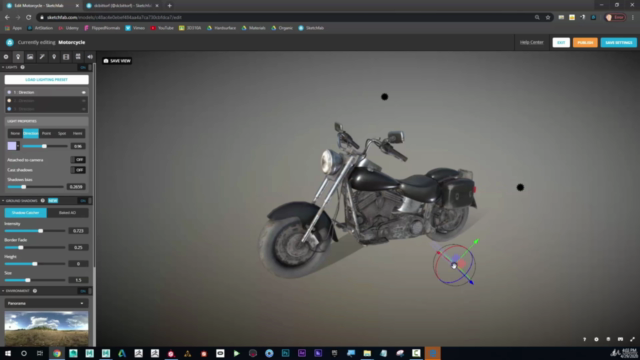Click the environment panorama thumbnail

[x=47, y=329]
